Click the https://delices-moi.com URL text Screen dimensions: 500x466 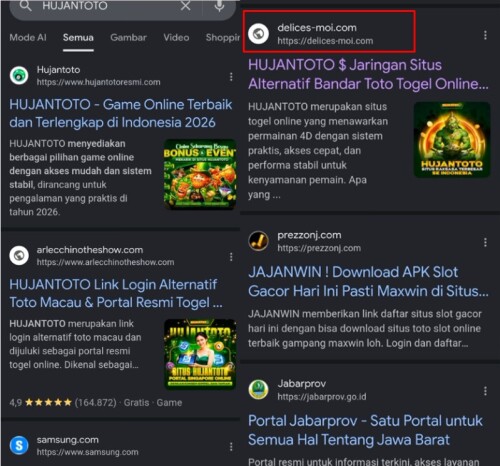coord(325,41)
